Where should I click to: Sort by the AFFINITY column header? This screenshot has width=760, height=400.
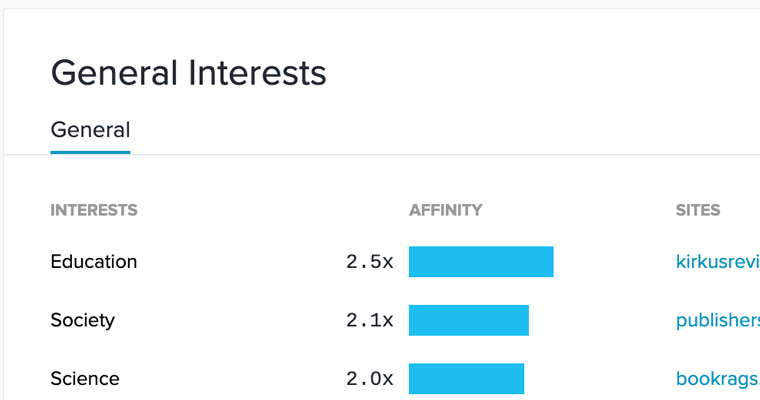(x=445, y=210)
